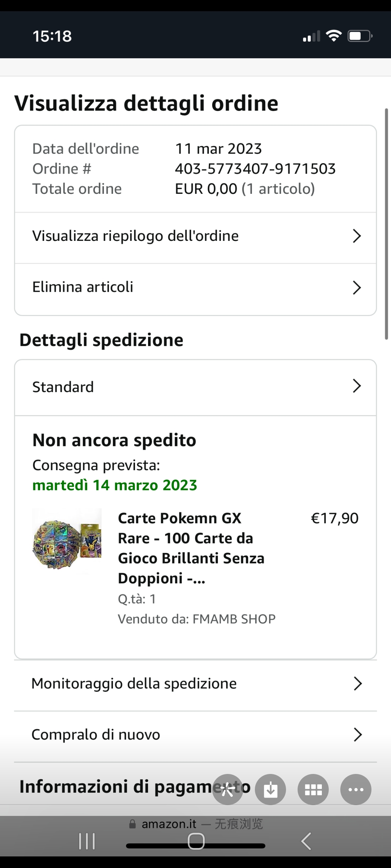The height and width of the screenshot is (868, 391).
Task: Tap the amazon.it address bar
Action: [195, 824]
